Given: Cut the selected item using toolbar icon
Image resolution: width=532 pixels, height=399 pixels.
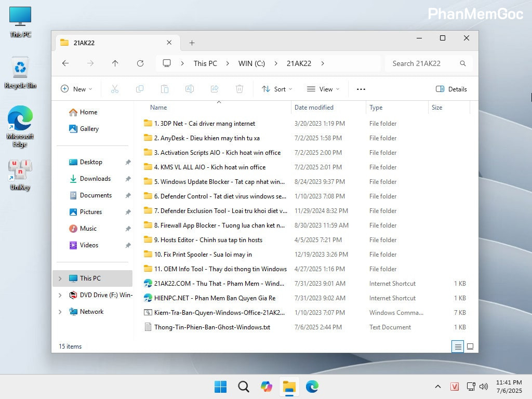Looking at the screenshot, I should (115, 89).
